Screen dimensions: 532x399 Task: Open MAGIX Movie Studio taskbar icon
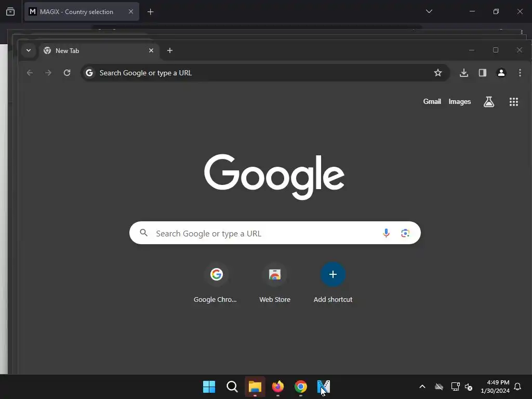[323, 387]
